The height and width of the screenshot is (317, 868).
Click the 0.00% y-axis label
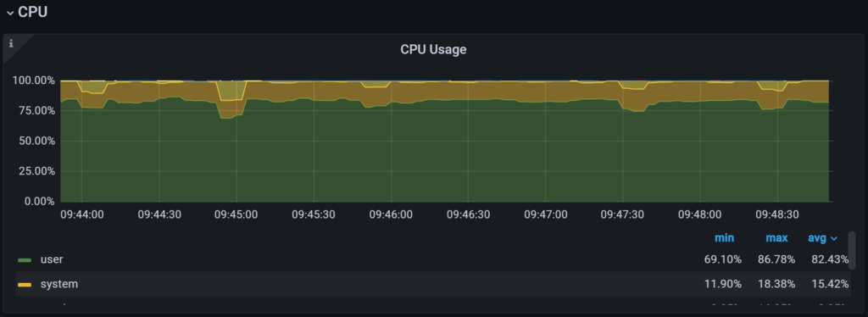click(x=39, y=202)
